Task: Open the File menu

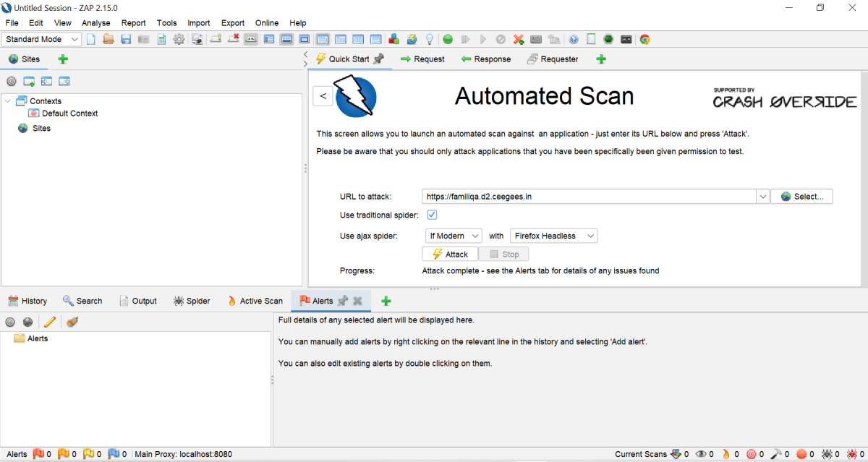Action: 12,23
